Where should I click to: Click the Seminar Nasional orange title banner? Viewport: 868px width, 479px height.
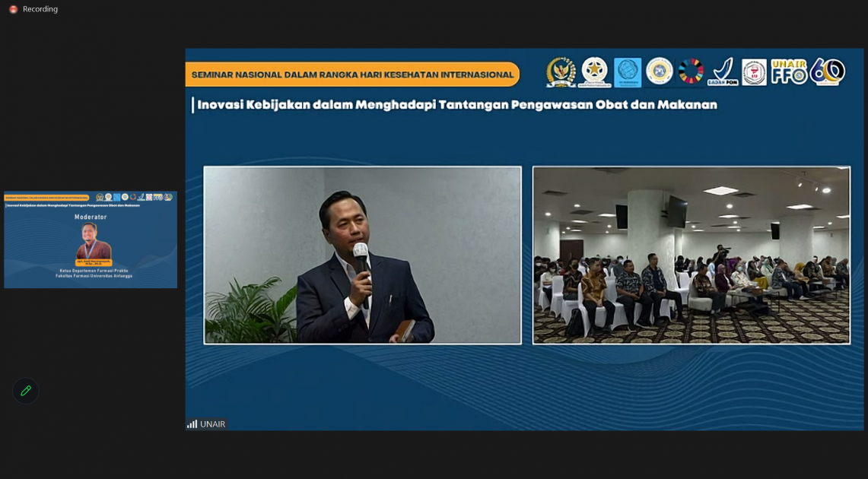click(352, 75)
